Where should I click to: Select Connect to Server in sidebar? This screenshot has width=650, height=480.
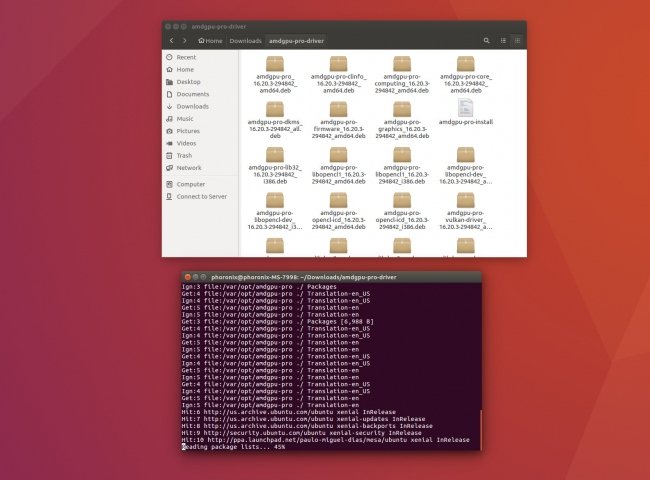pos(201,196)
